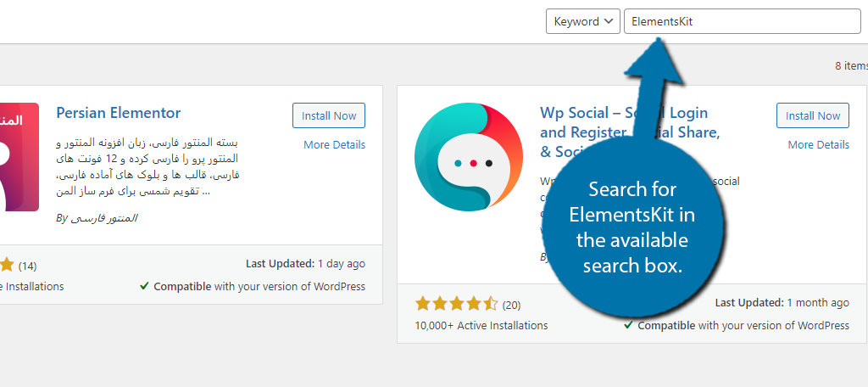Image resolution: width=868 pixels, height=387 pixels.
Task: Open the Persian Elementor plugin title
Action: [x=119, y=113]
